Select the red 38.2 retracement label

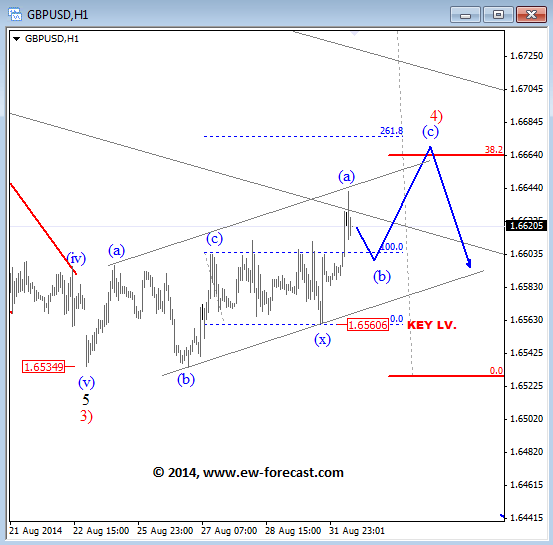494,150
